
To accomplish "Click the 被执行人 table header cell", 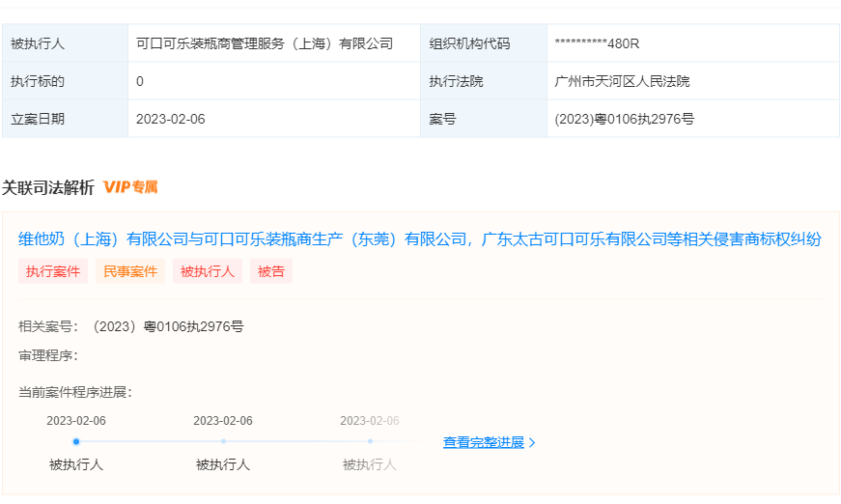I will pyautogui.click(x=65, y=43).
